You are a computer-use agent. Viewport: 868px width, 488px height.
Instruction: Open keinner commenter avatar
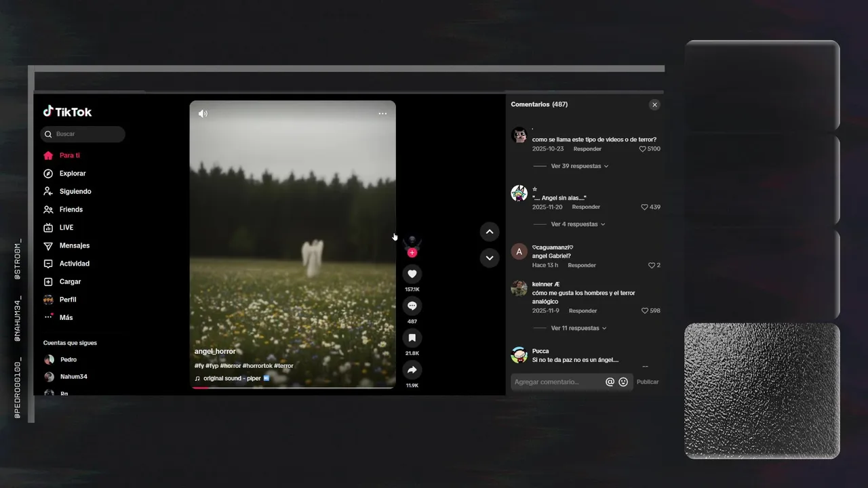tap(519, 288)
